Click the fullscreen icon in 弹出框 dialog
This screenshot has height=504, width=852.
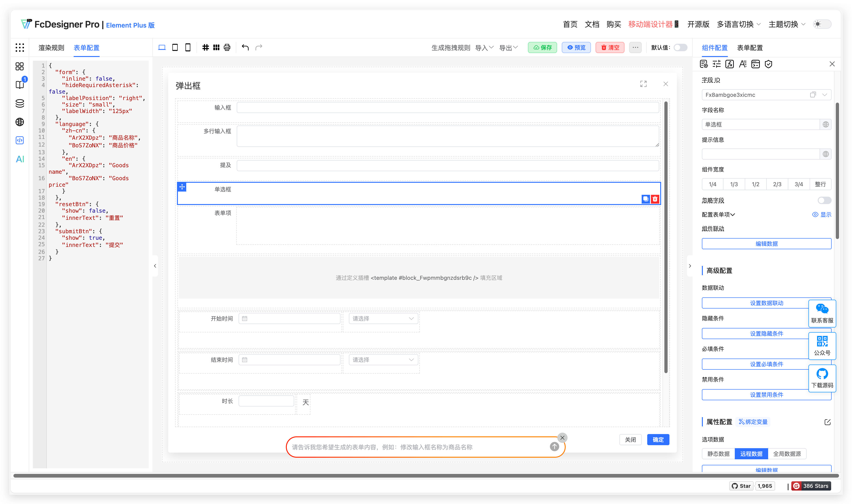coord(643,84)
